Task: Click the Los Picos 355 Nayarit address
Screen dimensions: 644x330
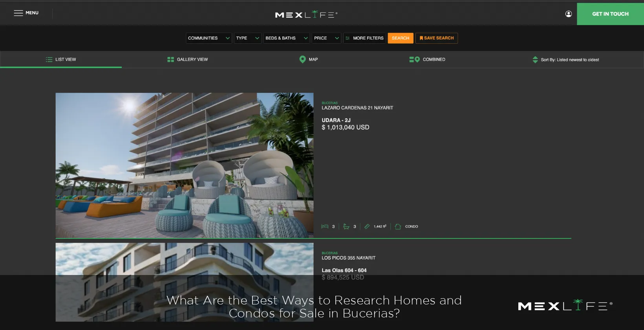Action: pos(349,258)
